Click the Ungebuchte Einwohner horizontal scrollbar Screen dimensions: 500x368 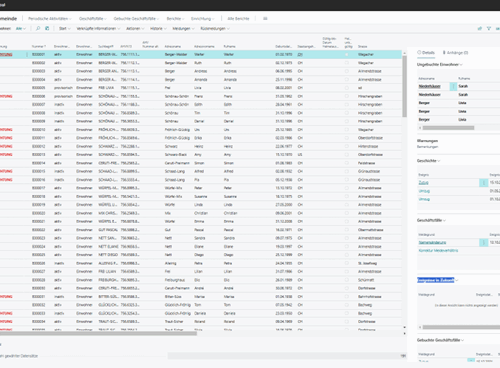(448, 128)
